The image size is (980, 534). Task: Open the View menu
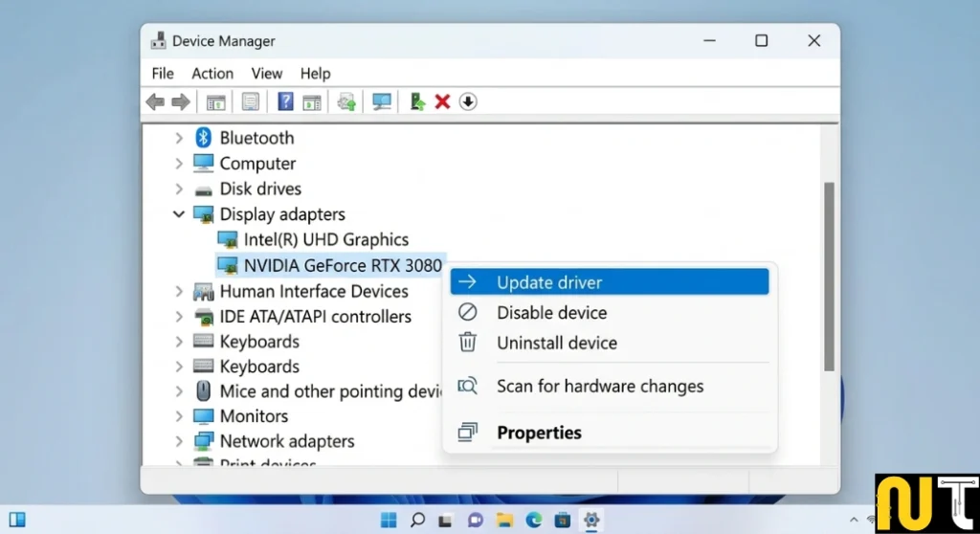pos(267,73)
